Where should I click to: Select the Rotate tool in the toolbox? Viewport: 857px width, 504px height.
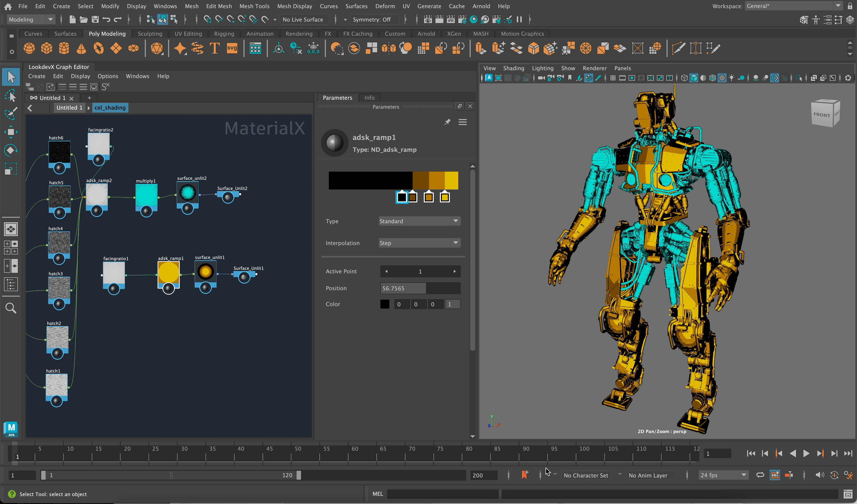pyautogui.click(x=11, y=150)
